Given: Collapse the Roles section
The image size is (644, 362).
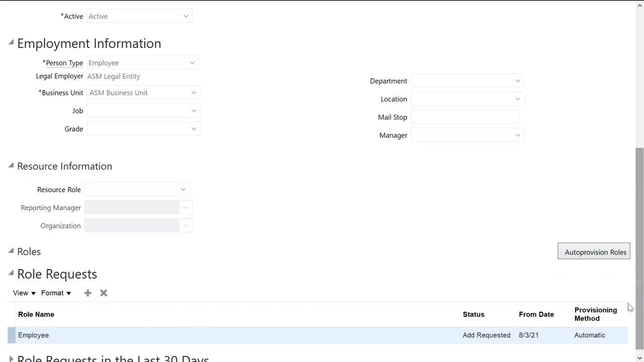Looking at the screenshot, I should 11,250.
